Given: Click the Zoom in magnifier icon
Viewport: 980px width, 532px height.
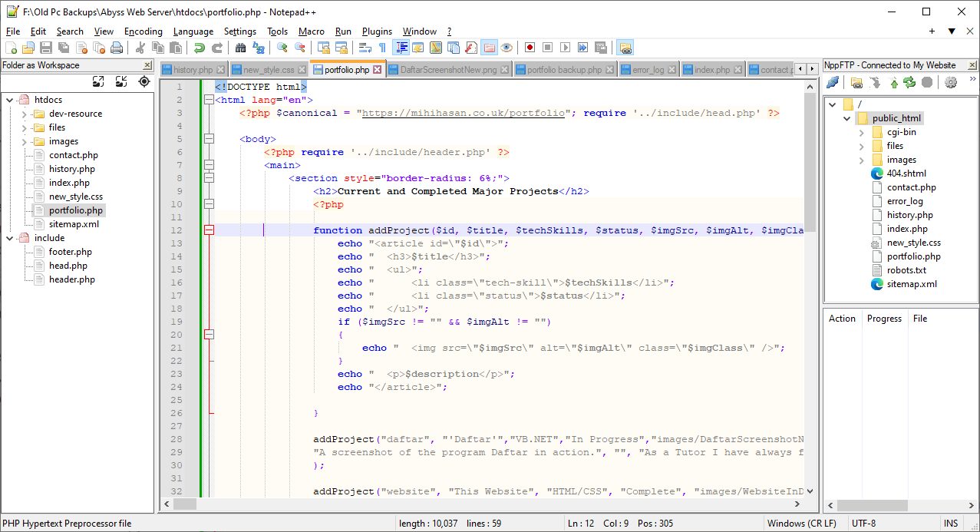Looking at the screenshot, I should [282, 48].
